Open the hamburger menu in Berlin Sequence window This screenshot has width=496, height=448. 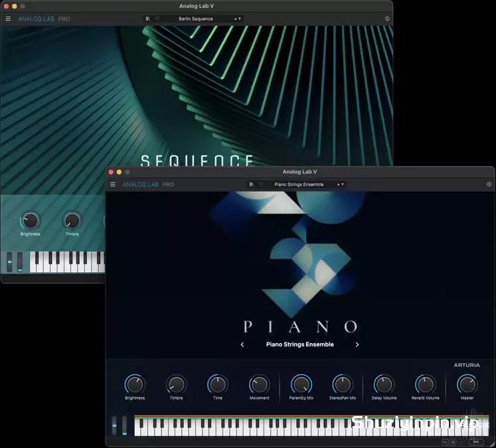(x=8, y=19)
